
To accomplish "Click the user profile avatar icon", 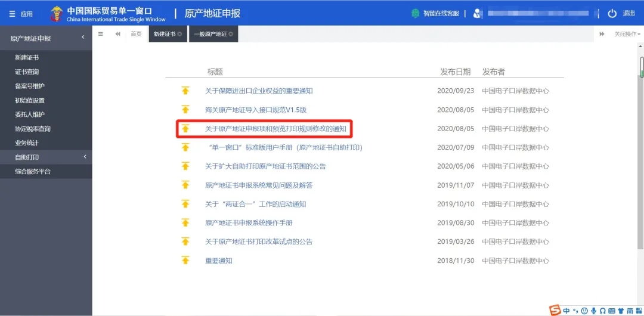I will [x=477, y=13].
